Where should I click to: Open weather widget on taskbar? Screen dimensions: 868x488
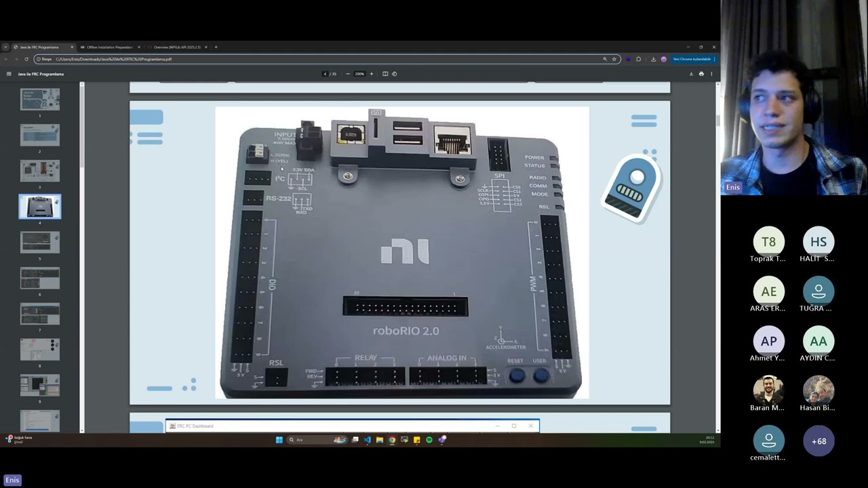[19, 439]
